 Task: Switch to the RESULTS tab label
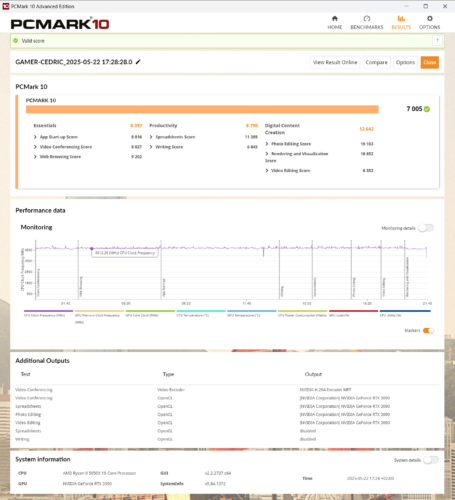point(401,27)
